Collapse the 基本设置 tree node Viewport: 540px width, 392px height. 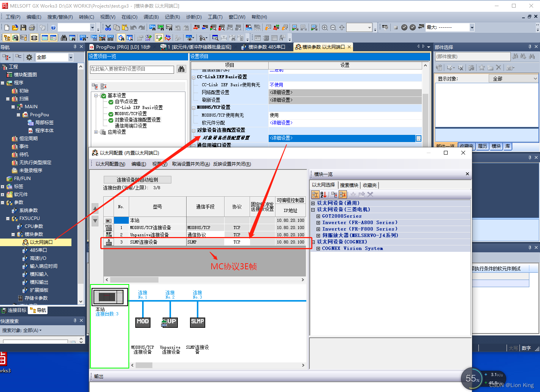tap(97, 95)
